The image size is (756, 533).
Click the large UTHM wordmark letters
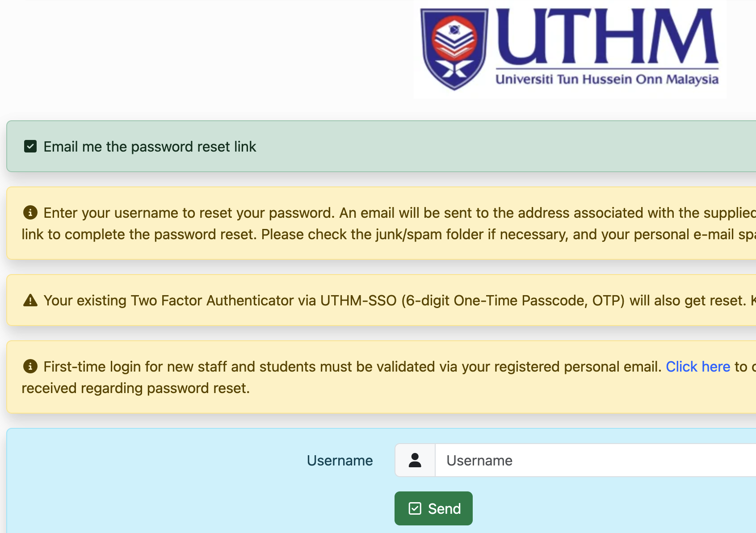[x=607, y=37]
